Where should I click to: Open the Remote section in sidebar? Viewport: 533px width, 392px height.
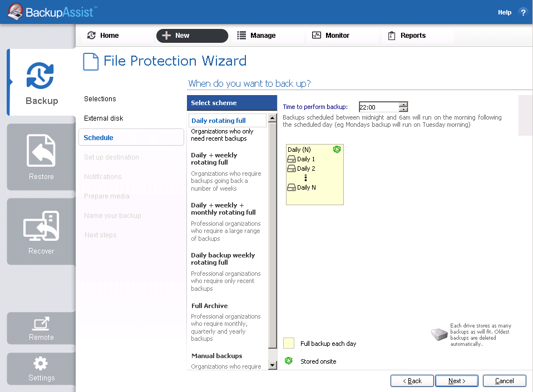coord(41,328)
